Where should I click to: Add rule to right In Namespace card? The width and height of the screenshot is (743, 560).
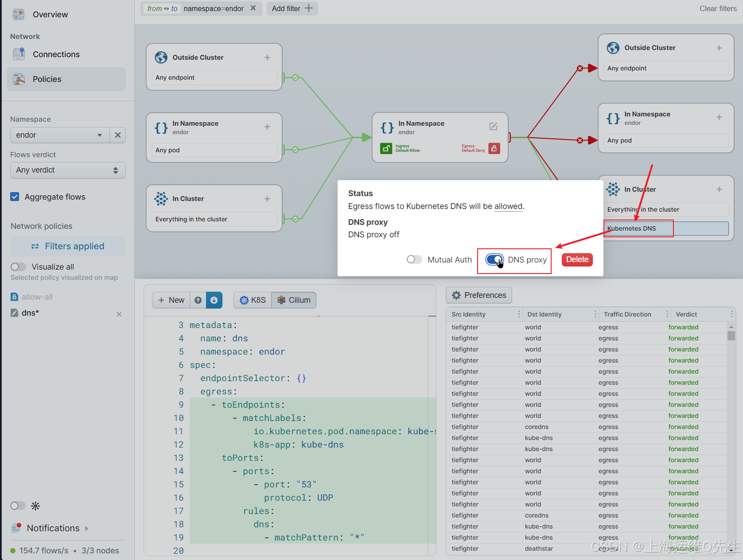coord(719,117)
